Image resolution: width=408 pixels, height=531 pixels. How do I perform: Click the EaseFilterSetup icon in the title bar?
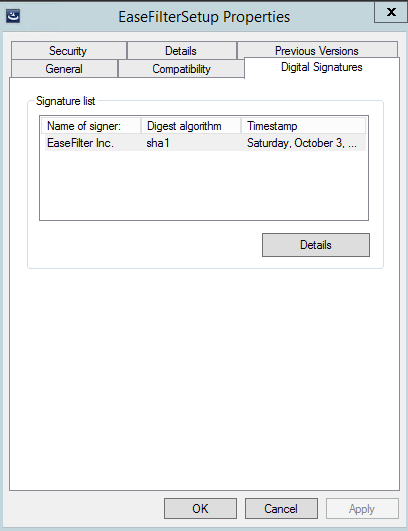(13, 16)
